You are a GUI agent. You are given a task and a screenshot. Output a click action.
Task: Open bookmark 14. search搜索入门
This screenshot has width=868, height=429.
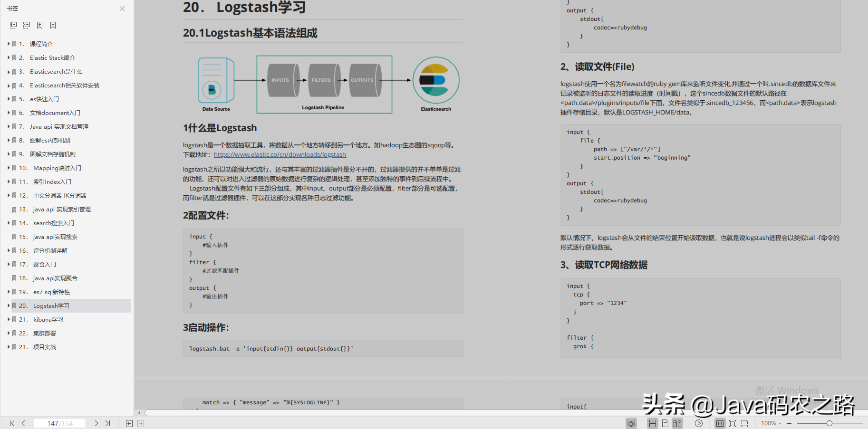tap(47, 223)
